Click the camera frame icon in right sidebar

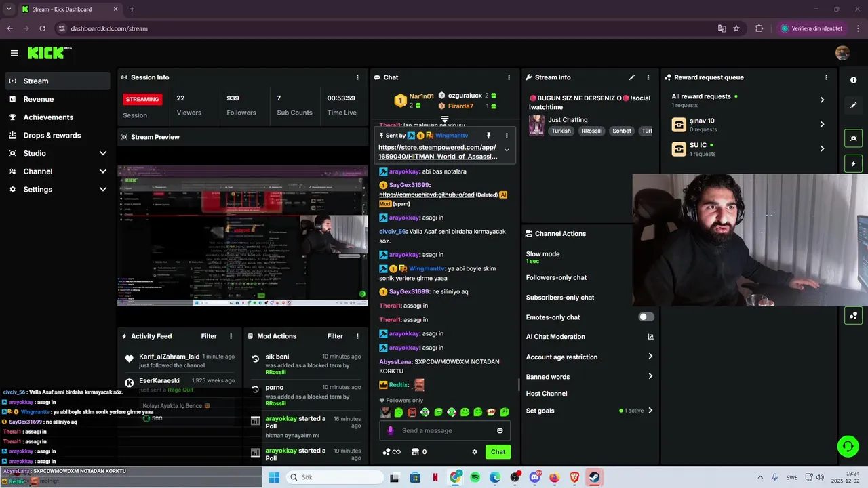[x=853, y=138]
